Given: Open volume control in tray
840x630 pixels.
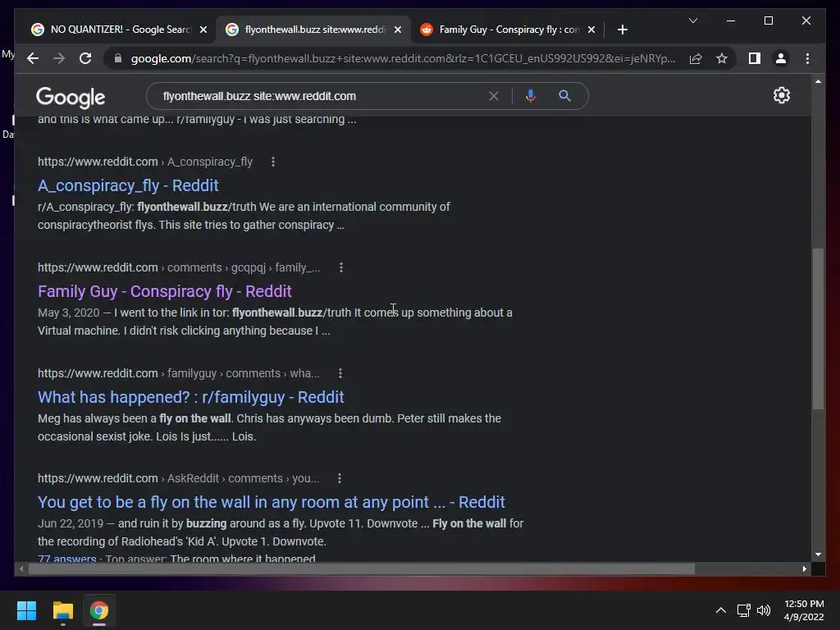Looking at the screenshot, I should point(764,610).
